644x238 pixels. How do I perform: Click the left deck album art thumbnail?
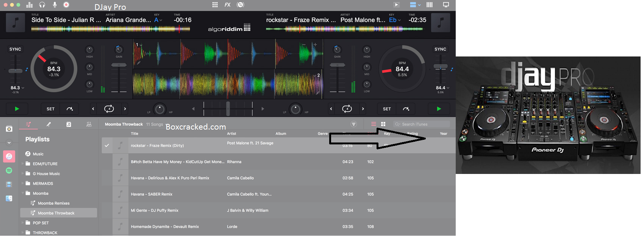[16, 23]
